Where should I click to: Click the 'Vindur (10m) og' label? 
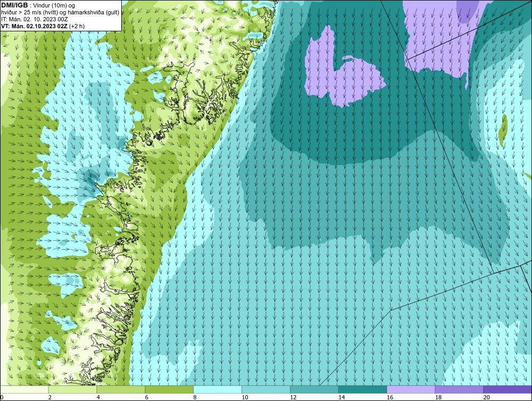pos(55,6)
